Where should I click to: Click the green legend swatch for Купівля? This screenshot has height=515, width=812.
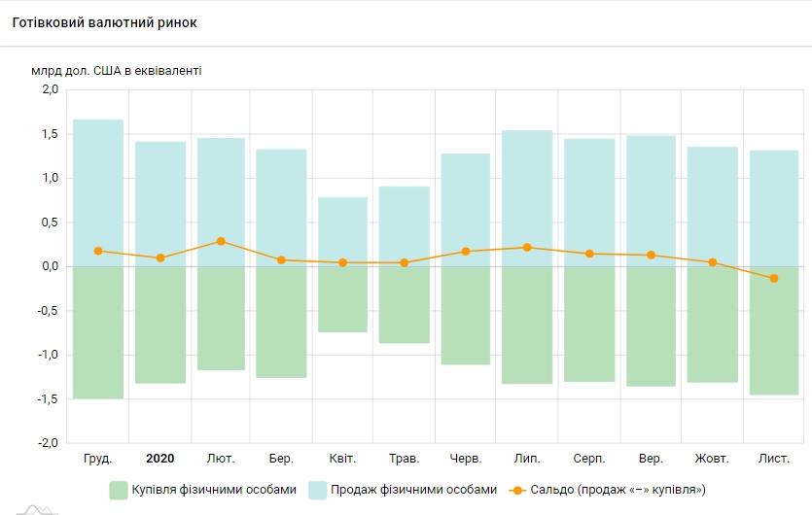(119, 490)
